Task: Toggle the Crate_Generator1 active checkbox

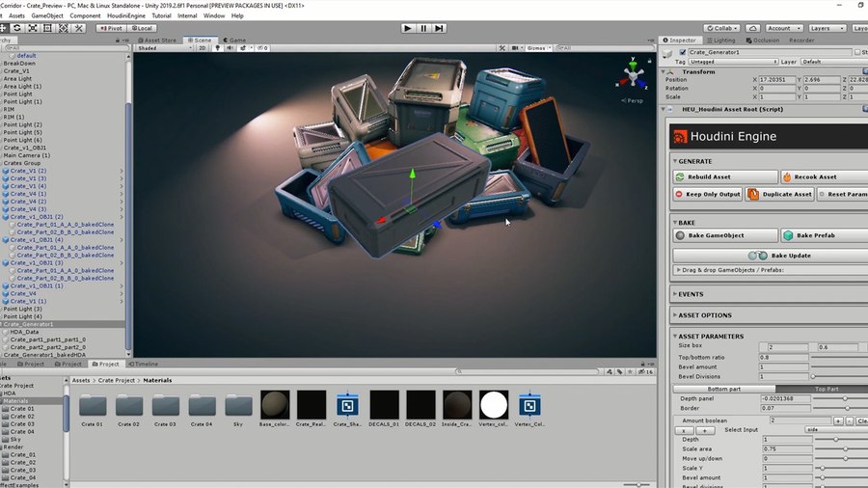Action: pyautogui.click(x=683, y=52)
